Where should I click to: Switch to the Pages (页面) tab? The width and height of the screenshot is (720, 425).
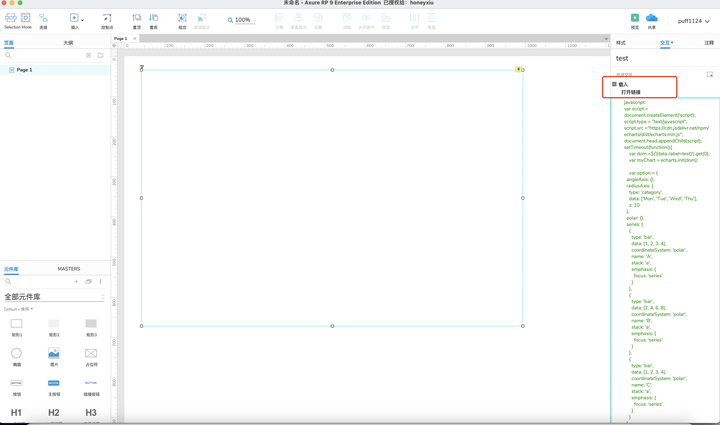pyautogui.click(x=9, y=43)
